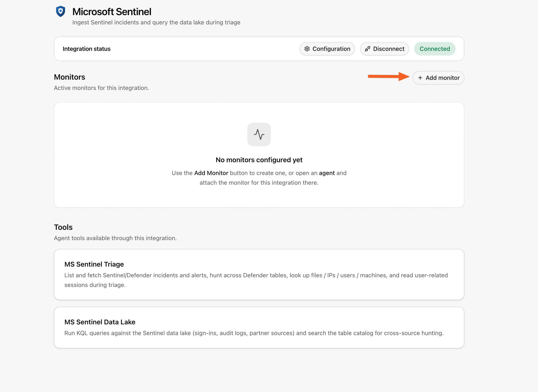This screenshot has width=538, height=392.
Task: Click the Disconnect button
Action: coord(384,49)
